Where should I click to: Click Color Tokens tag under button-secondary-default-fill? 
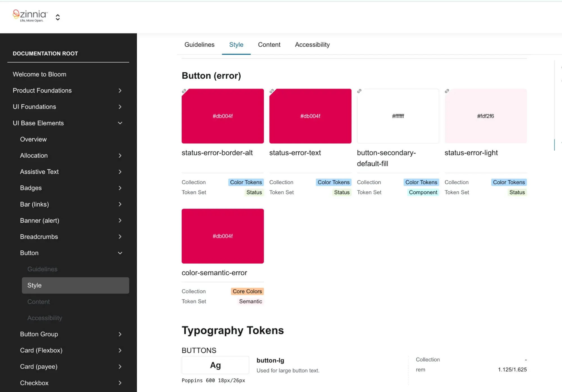click(x=421, y=182)
